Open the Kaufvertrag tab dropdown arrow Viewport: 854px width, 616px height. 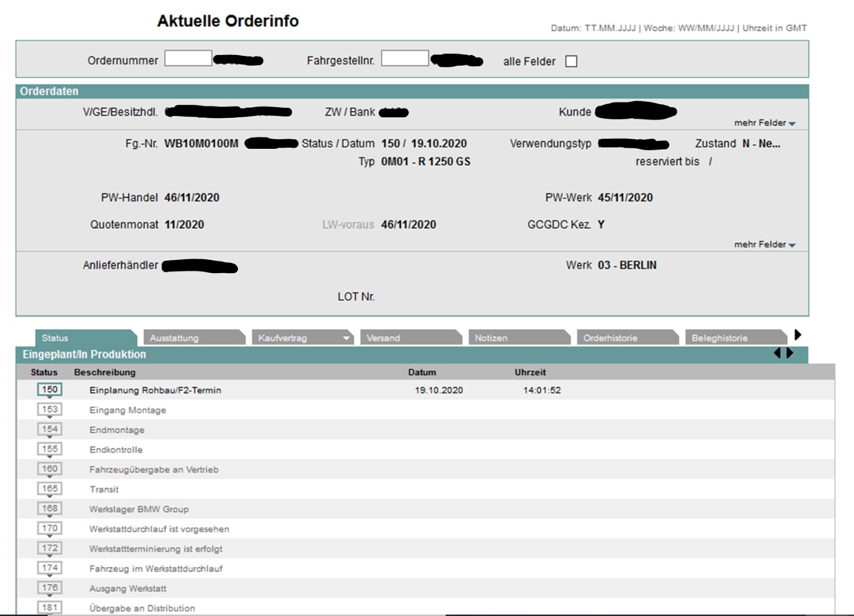click(x=346, y=338)
